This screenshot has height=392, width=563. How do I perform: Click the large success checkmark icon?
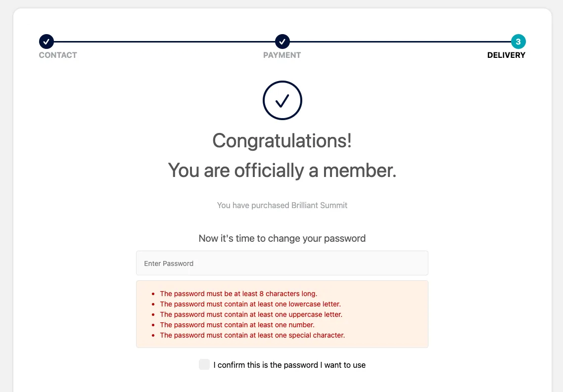coord(282,100)
